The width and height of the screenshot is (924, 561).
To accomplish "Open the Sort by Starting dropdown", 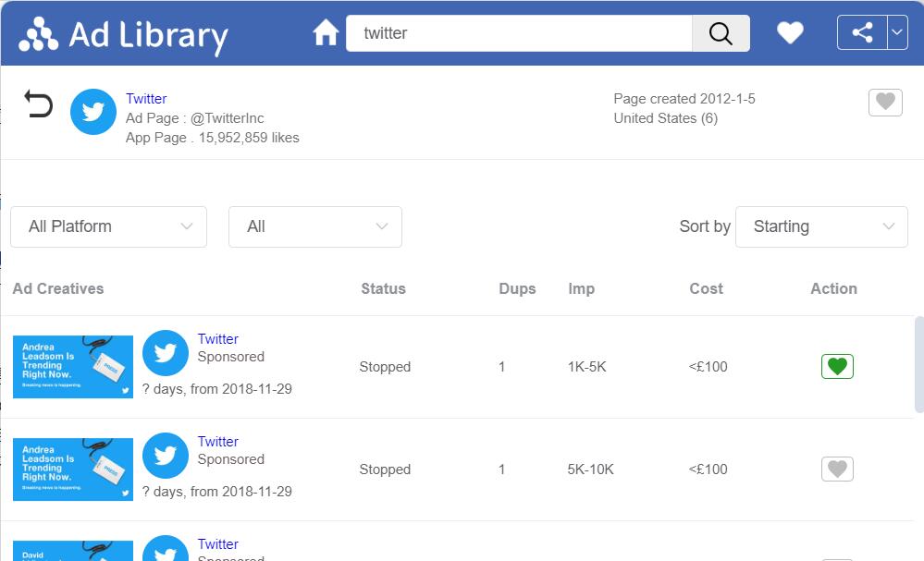I will click(821, 226).
